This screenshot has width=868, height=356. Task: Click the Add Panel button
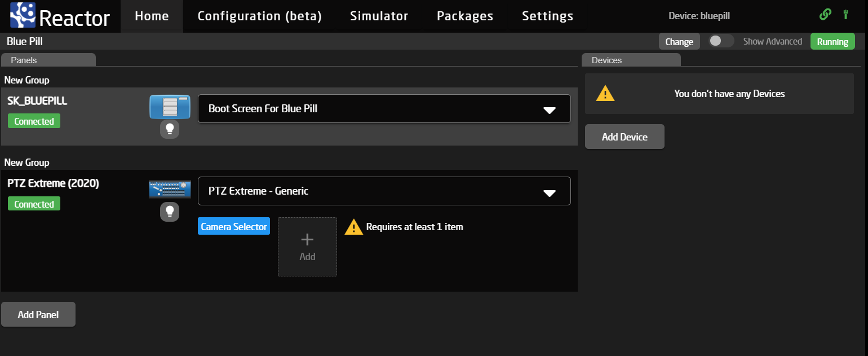coord(38,314)
